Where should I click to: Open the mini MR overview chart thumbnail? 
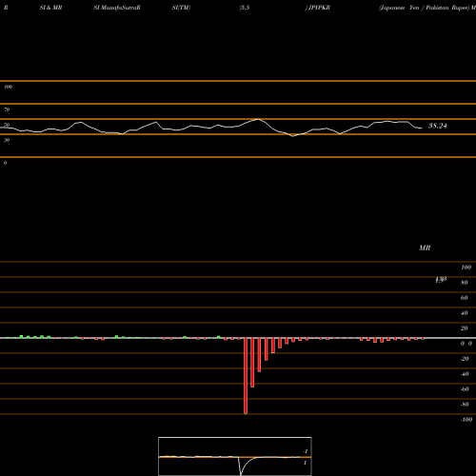click(x=235, y=456)
